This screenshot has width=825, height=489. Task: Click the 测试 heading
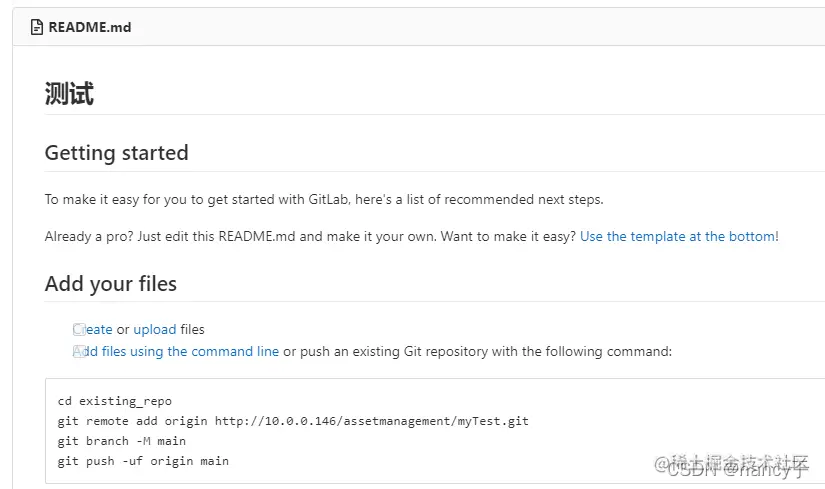(69, 94)
